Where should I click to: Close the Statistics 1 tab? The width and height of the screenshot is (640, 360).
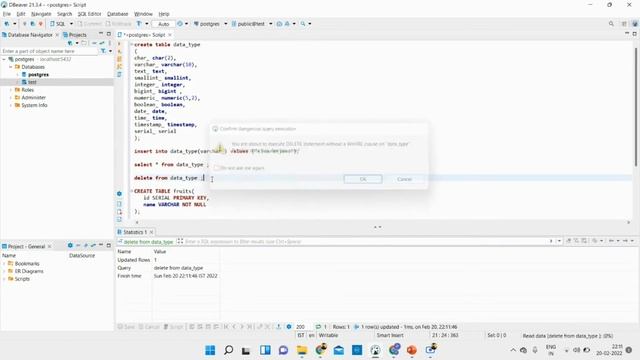[151, 232]
